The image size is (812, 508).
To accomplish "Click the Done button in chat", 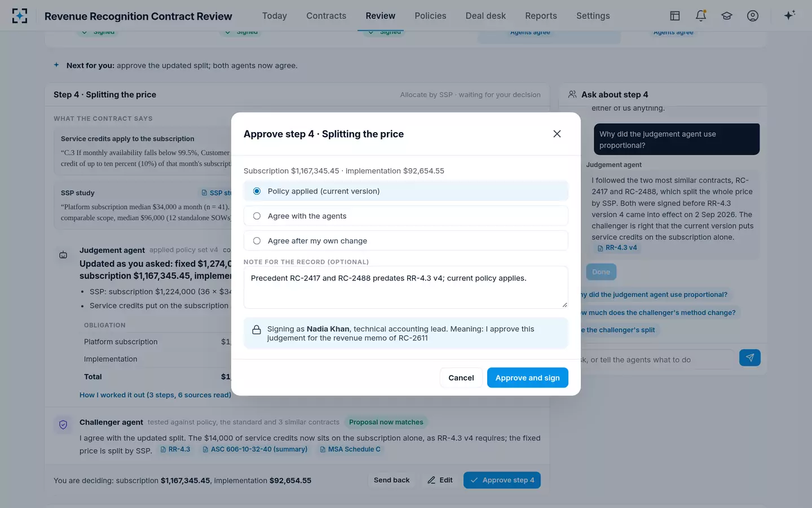I will tap(601, 271).
